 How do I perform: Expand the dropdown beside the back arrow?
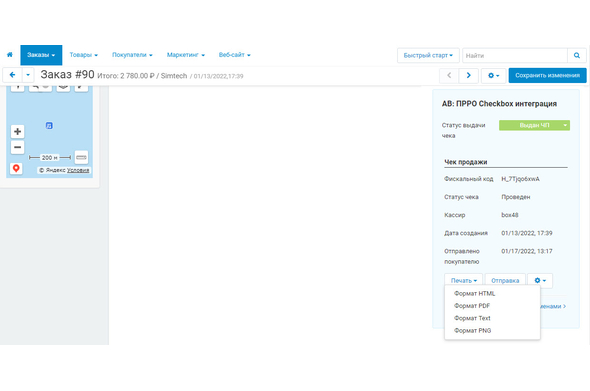coord(28,75)
